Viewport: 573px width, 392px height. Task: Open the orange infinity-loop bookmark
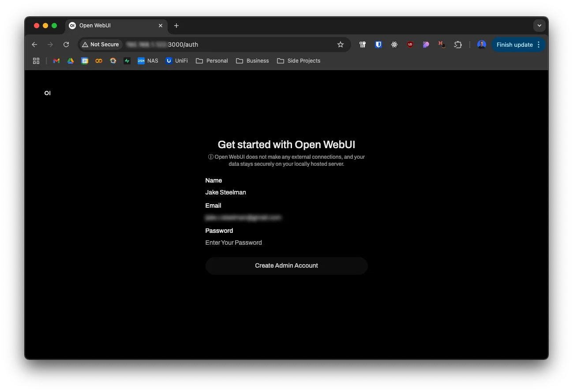pos(99,61)
